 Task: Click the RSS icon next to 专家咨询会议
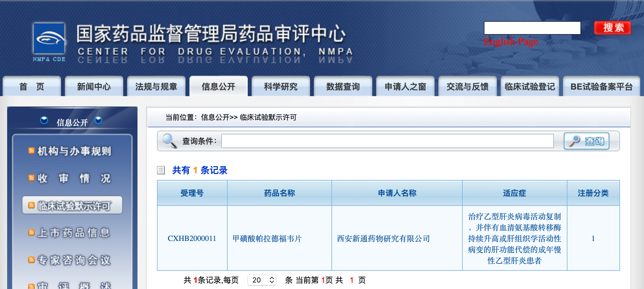click(31, 260)
